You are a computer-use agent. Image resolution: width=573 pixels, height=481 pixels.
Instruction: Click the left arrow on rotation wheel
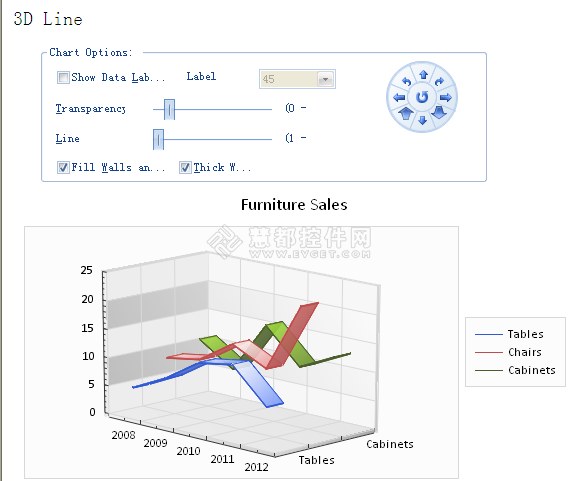pyautogui.click(x=399, y=98)
